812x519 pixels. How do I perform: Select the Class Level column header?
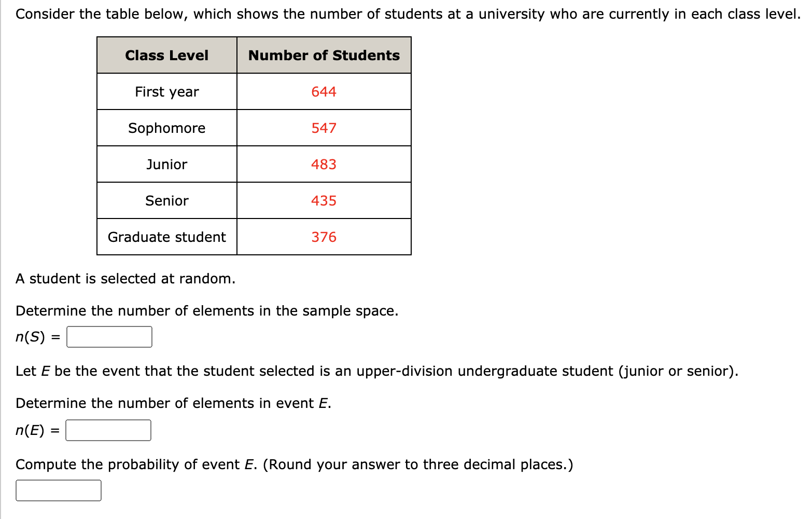coord(166,55)
